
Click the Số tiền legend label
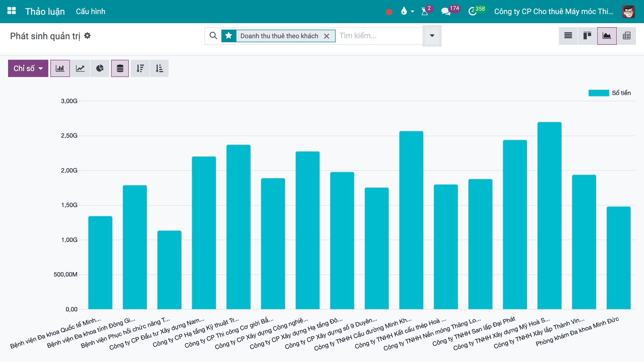[x=621, y=93]
